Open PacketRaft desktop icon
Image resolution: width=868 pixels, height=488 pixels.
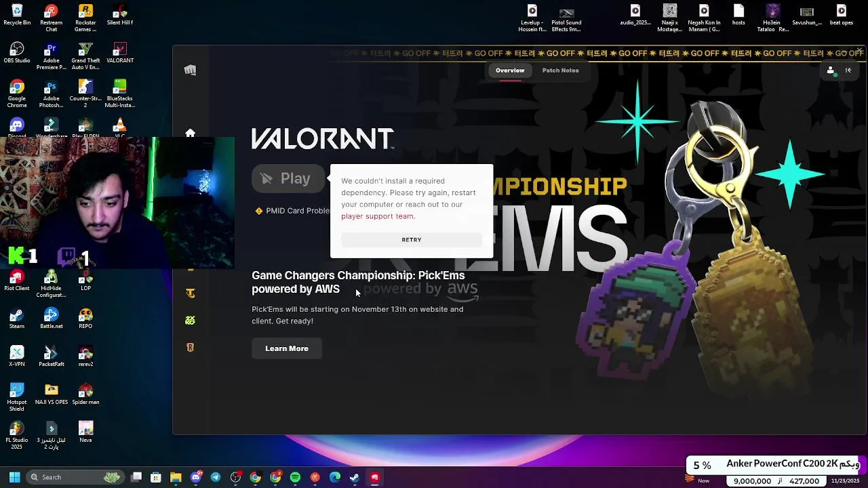(x=52, y=357)
